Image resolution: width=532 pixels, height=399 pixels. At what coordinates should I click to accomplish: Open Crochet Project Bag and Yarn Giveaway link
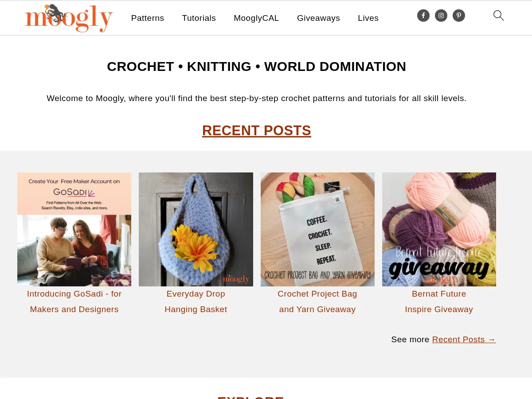317,301
